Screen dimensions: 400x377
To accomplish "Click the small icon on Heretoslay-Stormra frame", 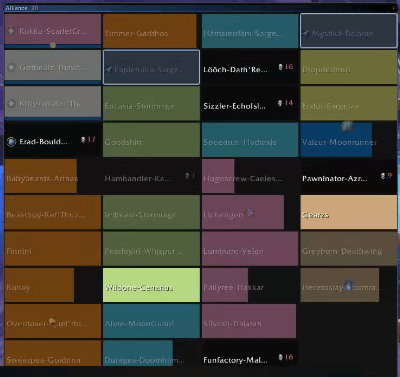I will [348, 284].
